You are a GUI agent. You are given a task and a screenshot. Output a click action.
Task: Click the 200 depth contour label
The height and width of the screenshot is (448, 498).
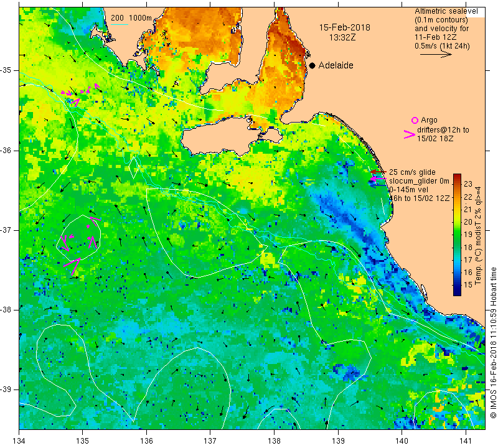click(117, 18)
